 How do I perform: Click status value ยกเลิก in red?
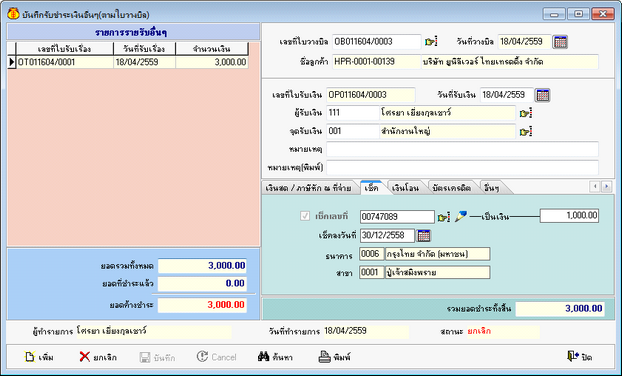pyautogui.click(x=479, y=331)
